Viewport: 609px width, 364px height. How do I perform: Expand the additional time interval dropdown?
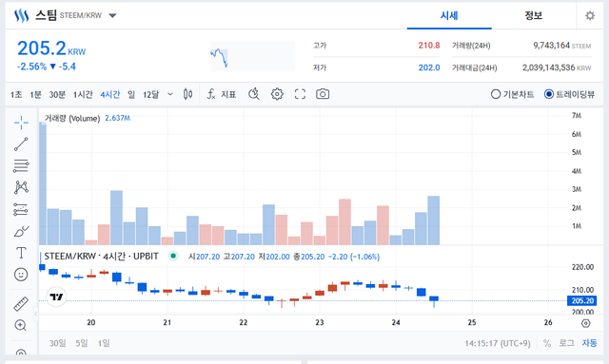(x=170, y=94)
